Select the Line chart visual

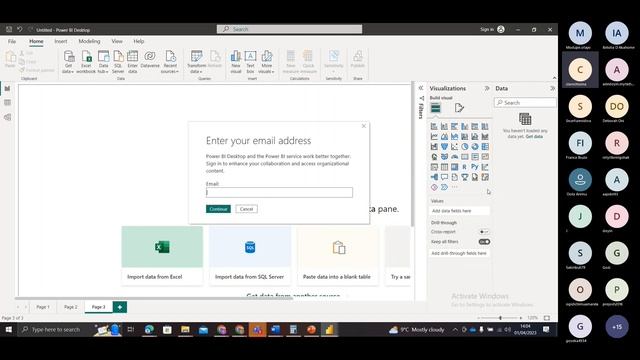[x=434, y=137]
